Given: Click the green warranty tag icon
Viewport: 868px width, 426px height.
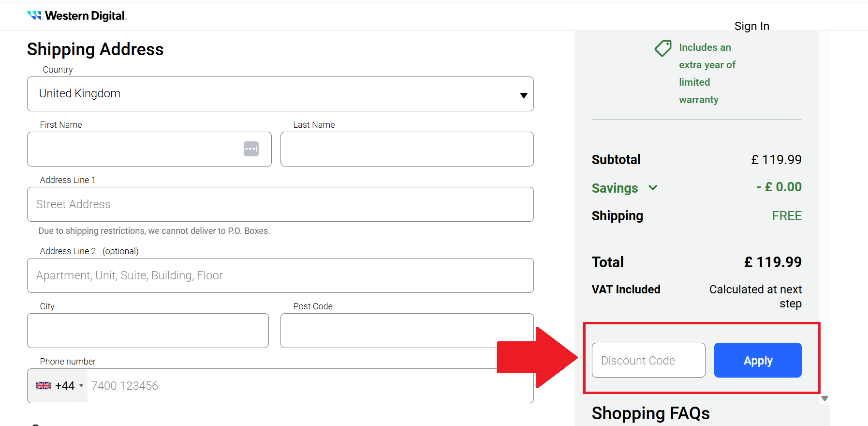Looking at the screenshot, I should (x=663, y=48).
